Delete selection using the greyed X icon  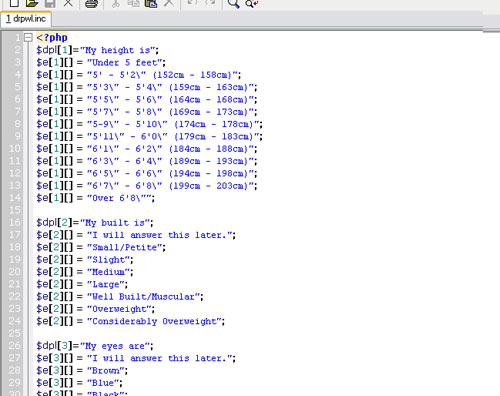pyautogui.click(x=169, y=3)
